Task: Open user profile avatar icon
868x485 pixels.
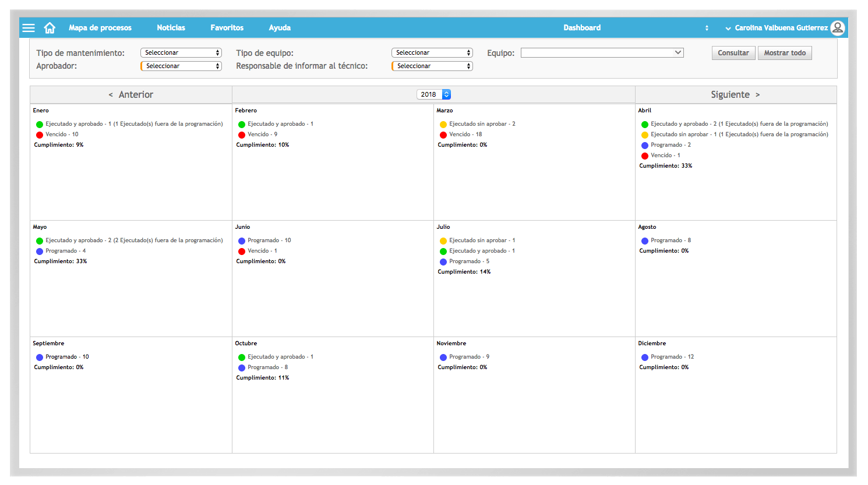Action: coord(838,27)
